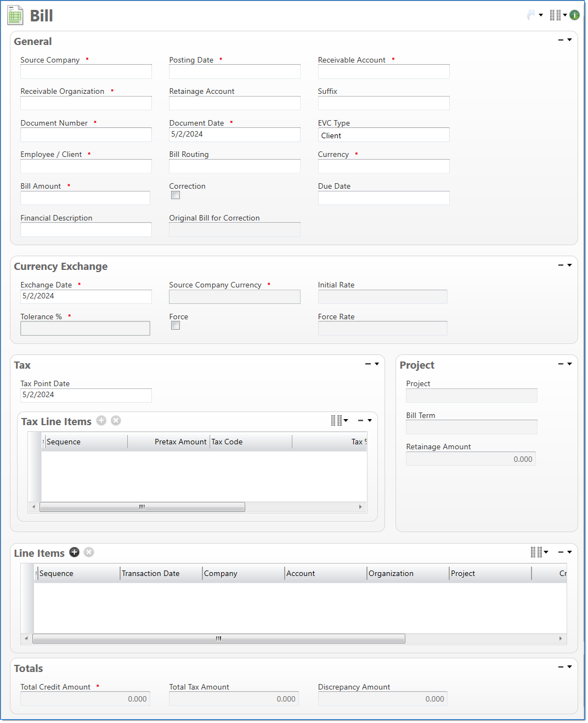This screenshot has width=588, height=723.
Task: Click the Pretax Amount column header
Action: pos(180,442)
